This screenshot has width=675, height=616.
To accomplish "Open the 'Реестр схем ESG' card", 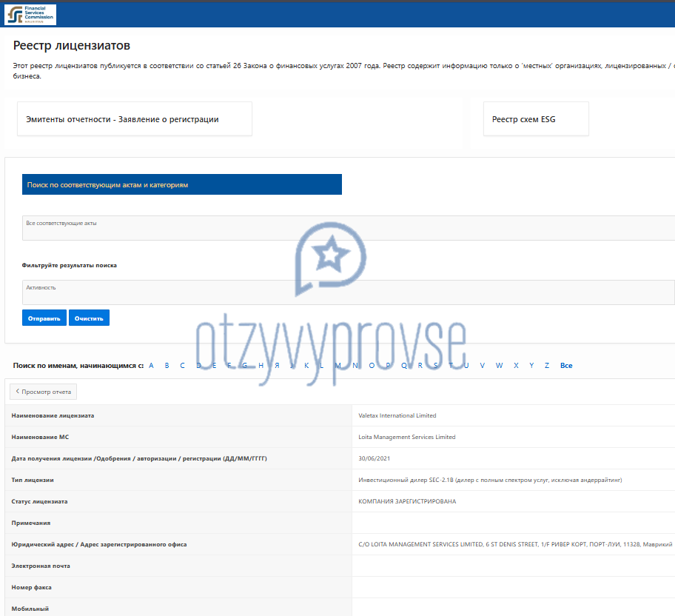I will tap(536, 119).
